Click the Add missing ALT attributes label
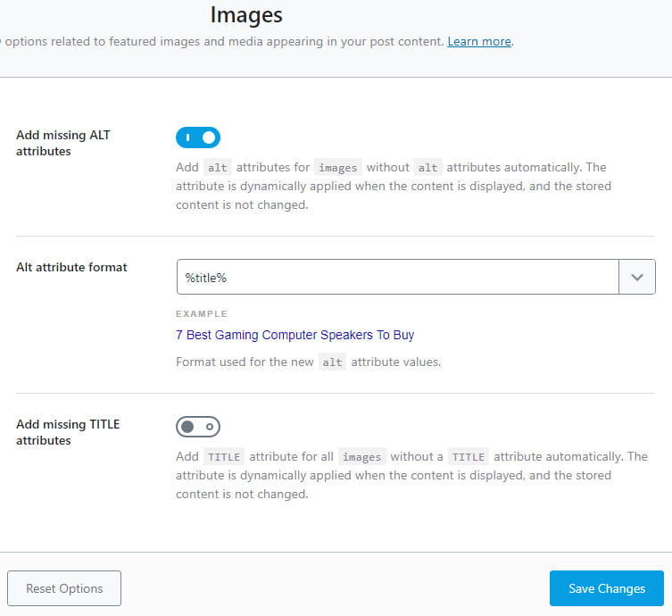Image resolution: width=672 pixels, height=616 pixels. (x=63, y=143)
